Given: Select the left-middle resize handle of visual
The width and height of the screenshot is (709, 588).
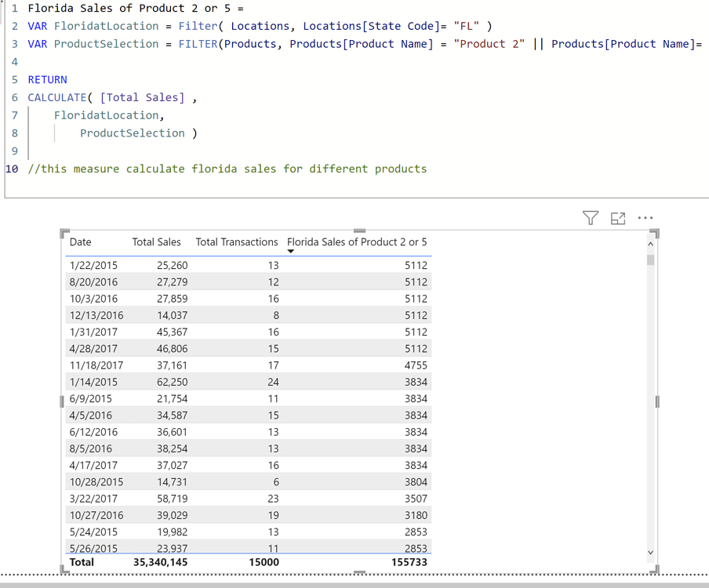Looking at the screenshot, I should tap(62, 401).
